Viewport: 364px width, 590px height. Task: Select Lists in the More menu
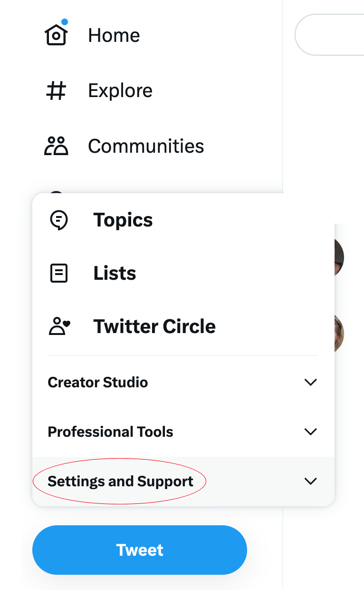pyautogui.click(x=115, y=273)
